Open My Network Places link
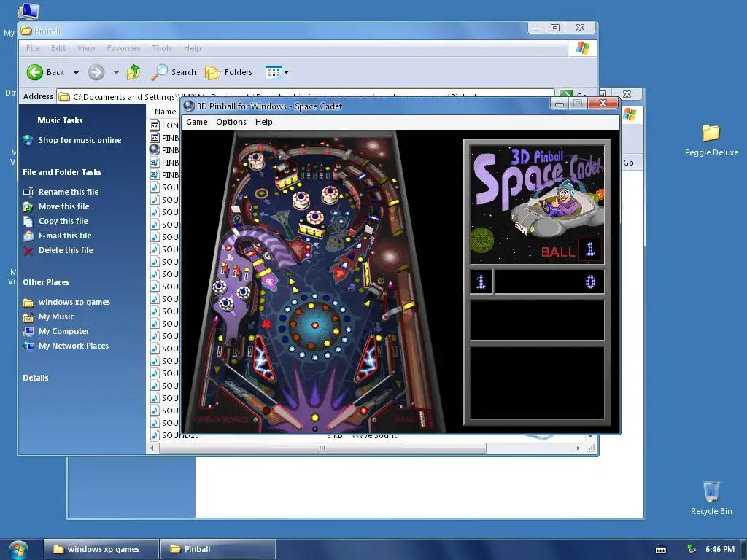The image size is (747, 560). pyautogui.click(x=74, y=346)
